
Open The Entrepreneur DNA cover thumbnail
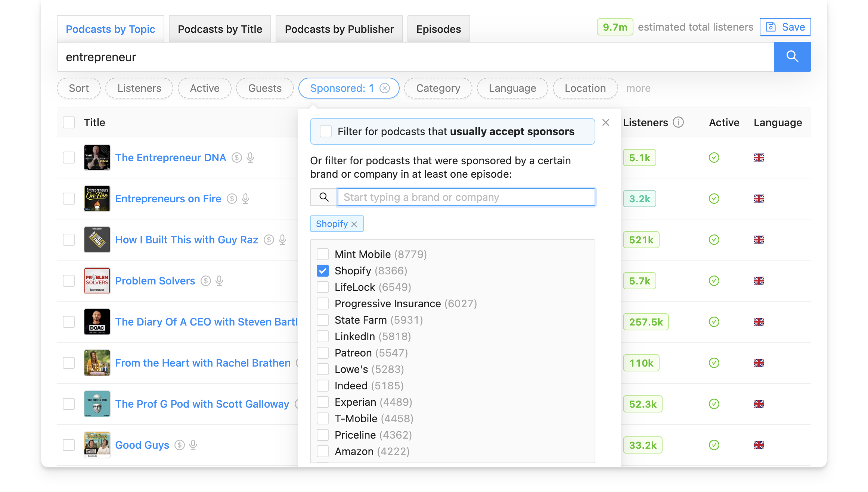(x=97, y=158)
